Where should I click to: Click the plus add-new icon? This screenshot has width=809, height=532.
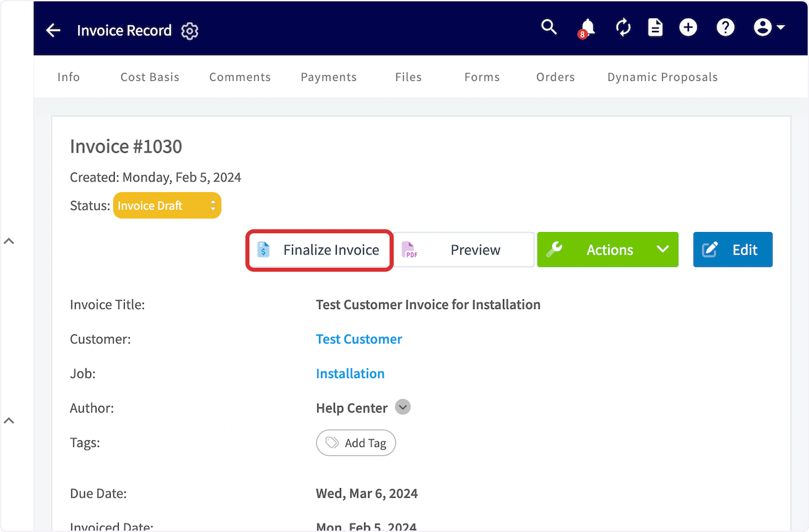688,28
